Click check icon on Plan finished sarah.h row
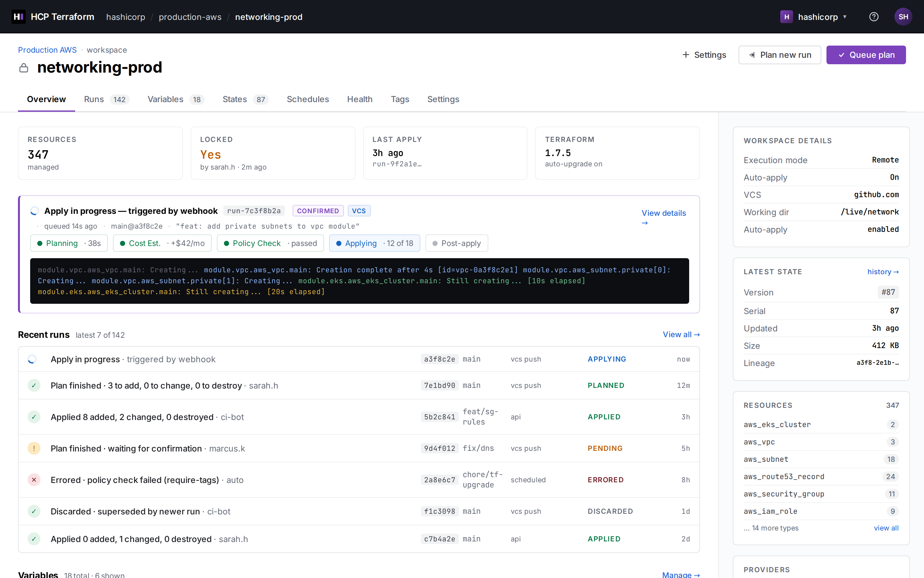 point(34,385)
